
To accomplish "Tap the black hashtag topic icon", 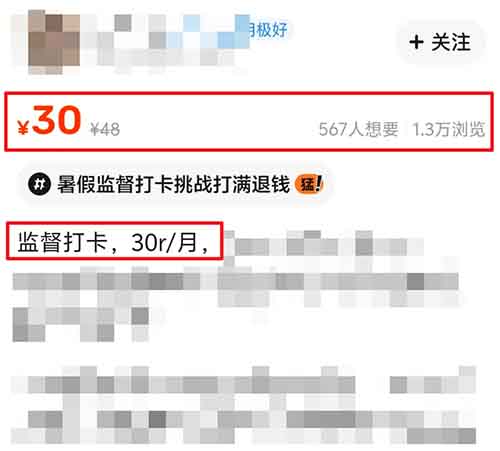I will pos(39,184).
